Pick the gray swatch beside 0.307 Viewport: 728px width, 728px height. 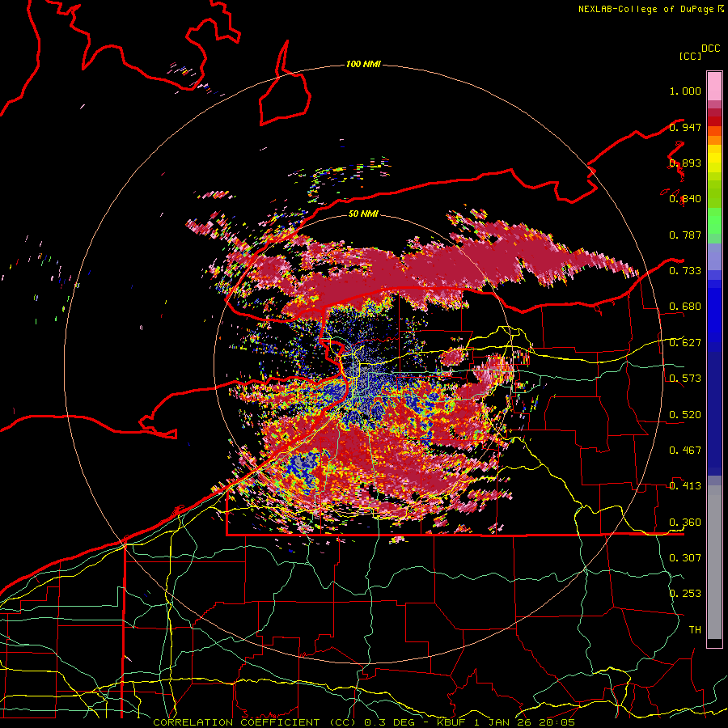(714, 562)
